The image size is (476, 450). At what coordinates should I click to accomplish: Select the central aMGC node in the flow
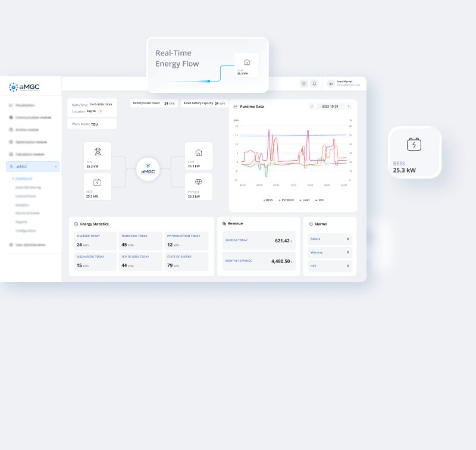click(148, 169)
